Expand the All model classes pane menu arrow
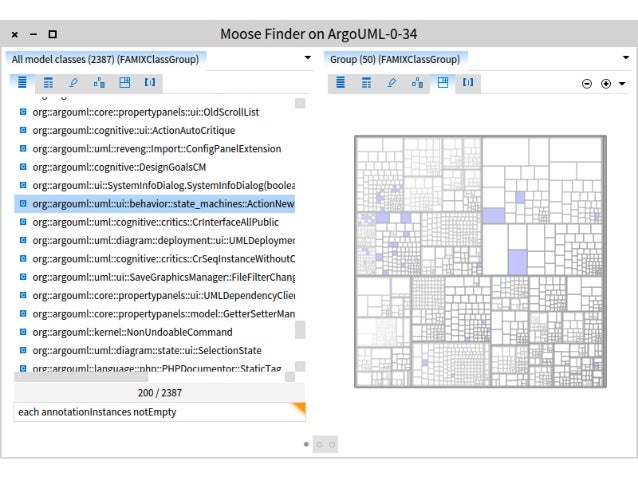638x479 pixels. pos(308,58)
